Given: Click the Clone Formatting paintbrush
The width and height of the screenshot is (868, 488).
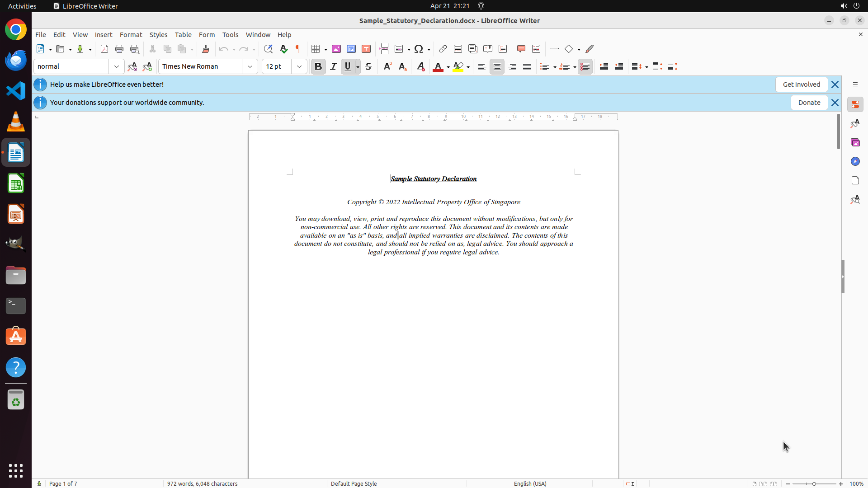Looking at the screenshot, I should (206, 49).
